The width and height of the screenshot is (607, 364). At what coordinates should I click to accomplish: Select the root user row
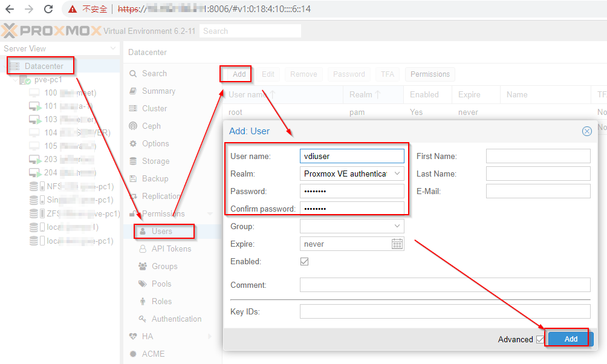(415, 112)
